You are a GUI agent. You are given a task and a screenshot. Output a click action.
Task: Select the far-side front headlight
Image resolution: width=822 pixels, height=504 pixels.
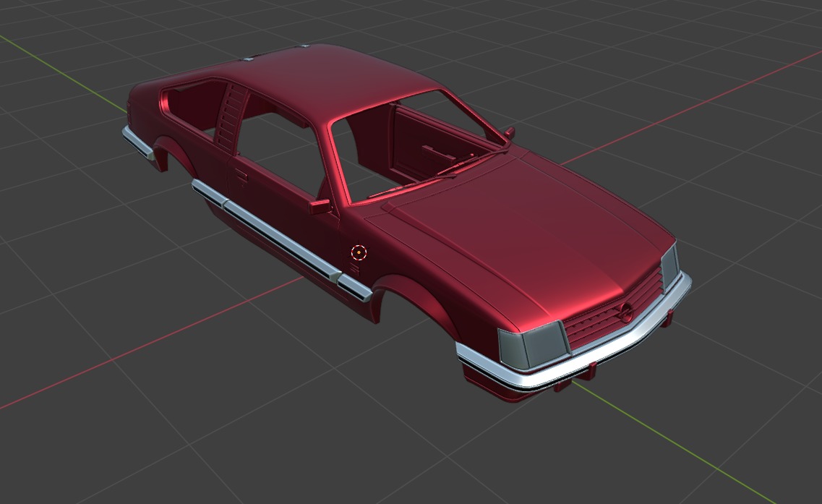point(670,268)
